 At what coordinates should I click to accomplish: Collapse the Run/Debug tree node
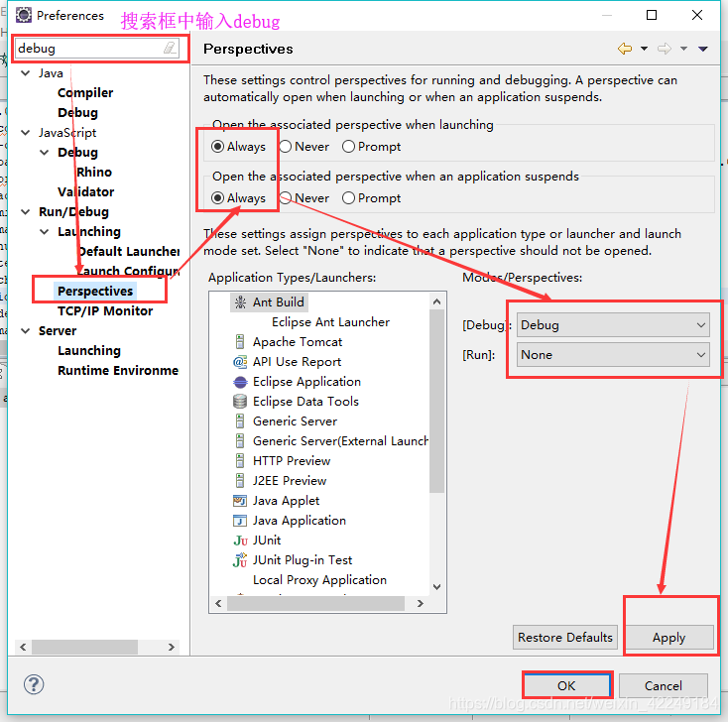pyautogui.click(x=26, y=211)
